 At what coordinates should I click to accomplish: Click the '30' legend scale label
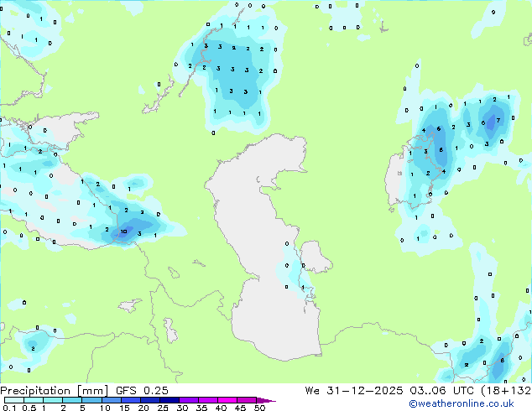pos(183,408)
